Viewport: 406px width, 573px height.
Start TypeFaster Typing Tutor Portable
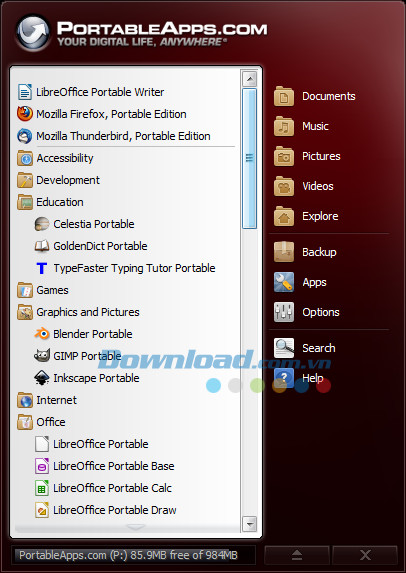pos(125,268)
